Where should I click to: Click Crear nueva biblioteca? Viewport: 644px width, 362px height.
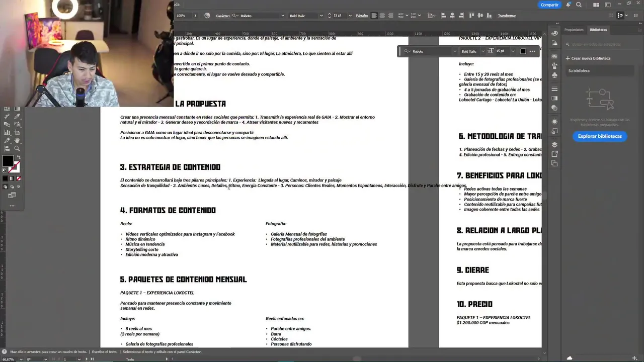click(x=588, y=58)
